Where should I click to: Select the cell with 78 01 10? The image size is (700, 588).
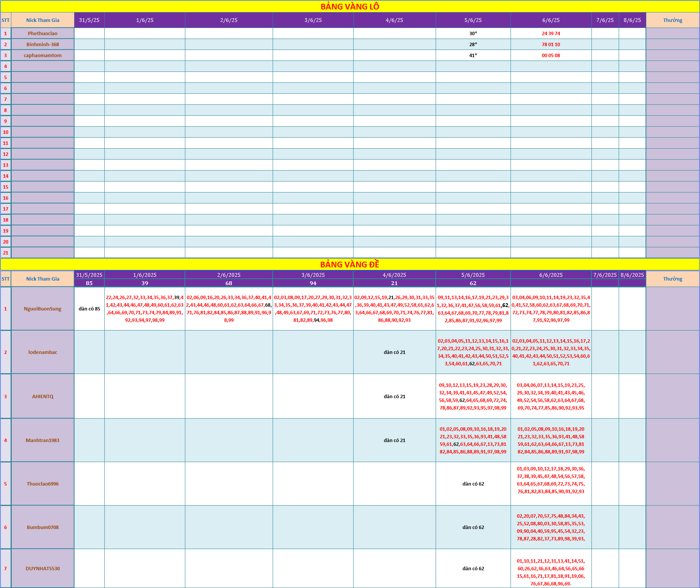(x=551, y=44)
